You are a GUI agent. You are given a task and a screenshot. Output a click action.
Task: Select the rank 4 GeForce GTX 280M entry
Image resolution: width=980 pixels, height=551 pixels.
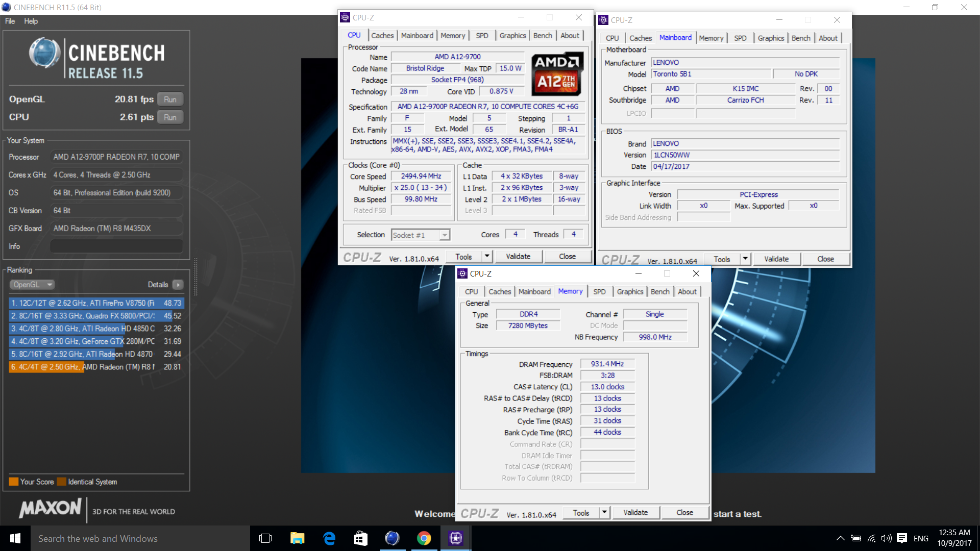click(96, 341)
